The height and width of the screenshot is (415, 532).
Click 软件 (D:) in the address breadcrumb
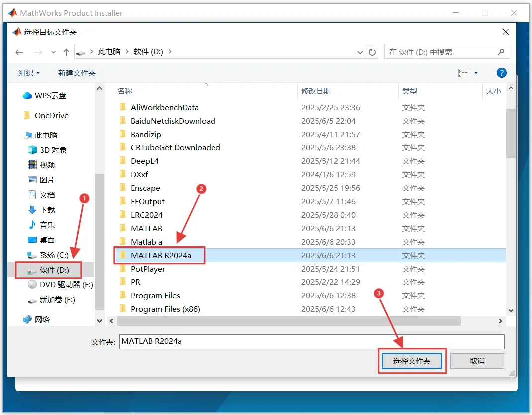(148, 52)
